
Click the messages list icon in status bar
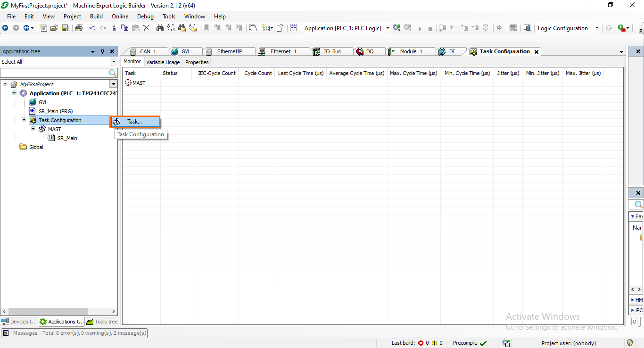[x=6, y=333]
